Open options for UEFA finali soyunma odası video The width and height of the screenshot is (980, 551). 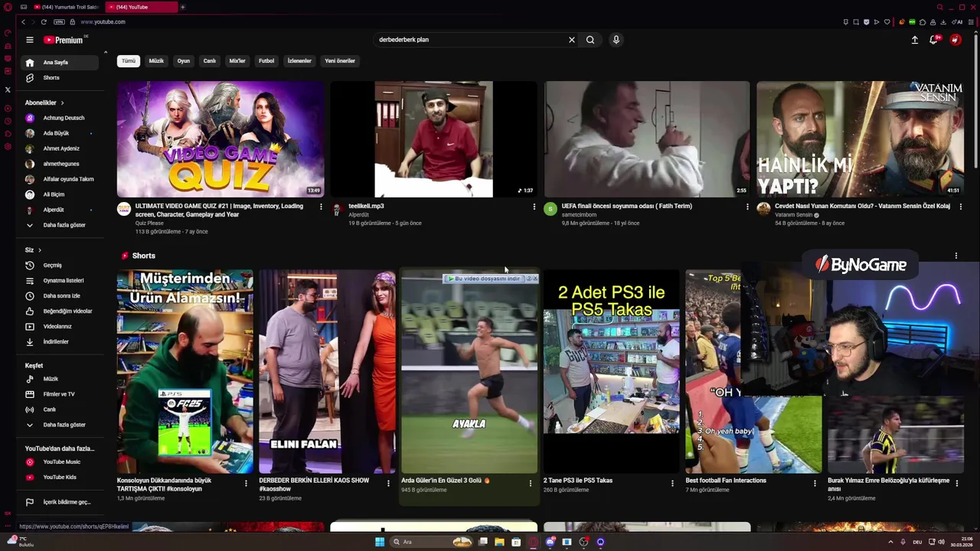[x=747, y=207]
